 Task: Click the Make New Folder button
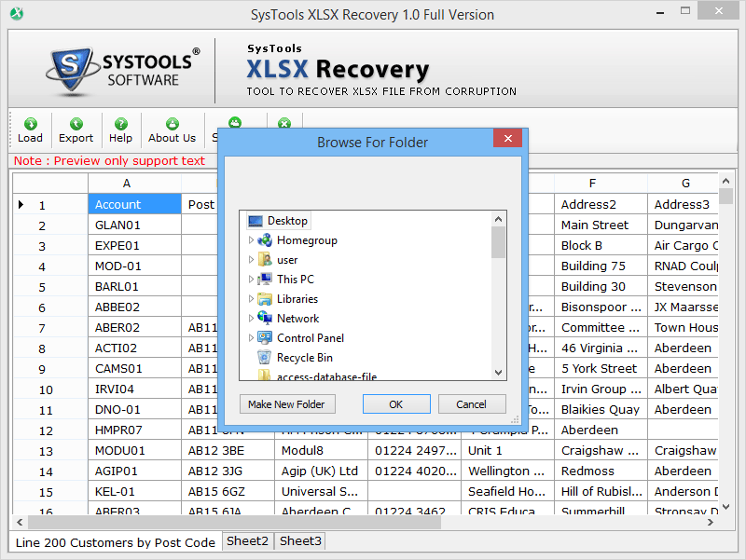[287, 404]
